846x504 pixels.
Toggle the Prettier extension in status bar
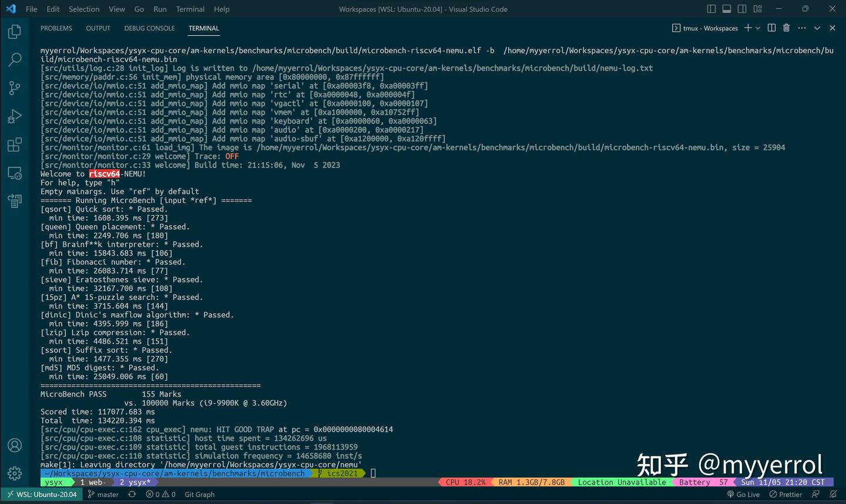[785, 494]
